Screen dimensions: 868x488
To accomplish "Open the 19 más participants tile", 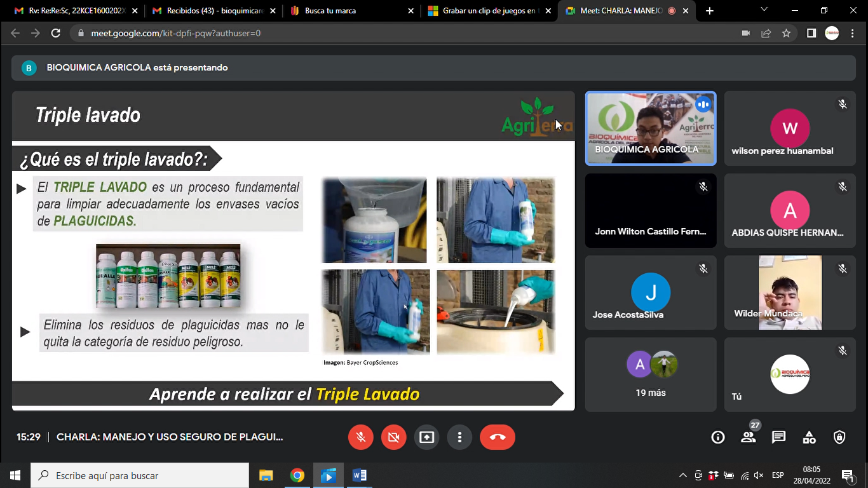I will tap(651, 374).
